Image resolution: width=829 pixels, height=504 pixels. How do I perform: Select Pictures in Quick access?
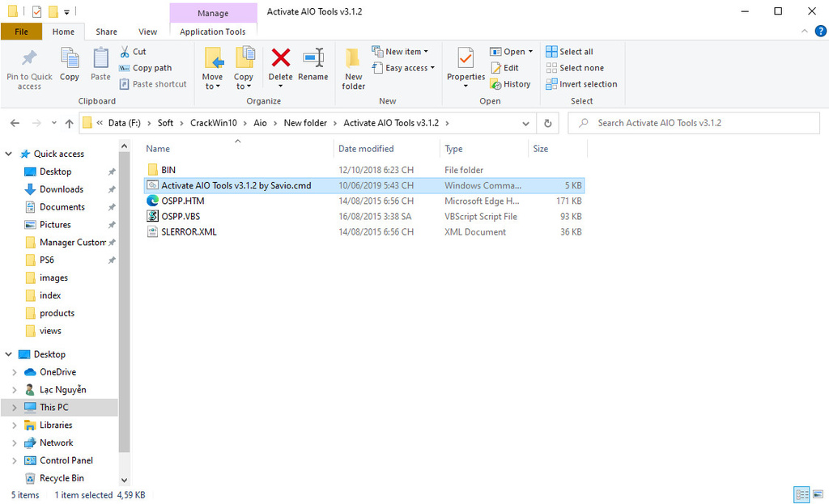coord(55,225)
